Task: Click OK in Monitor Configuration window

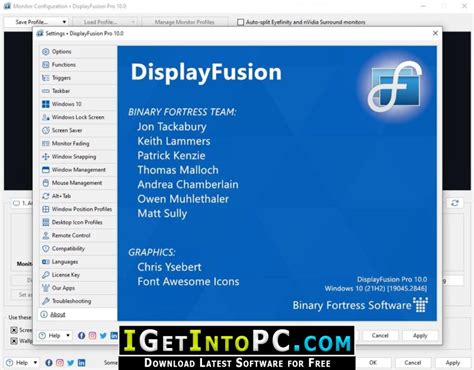Action: click(x=373, y=363)
